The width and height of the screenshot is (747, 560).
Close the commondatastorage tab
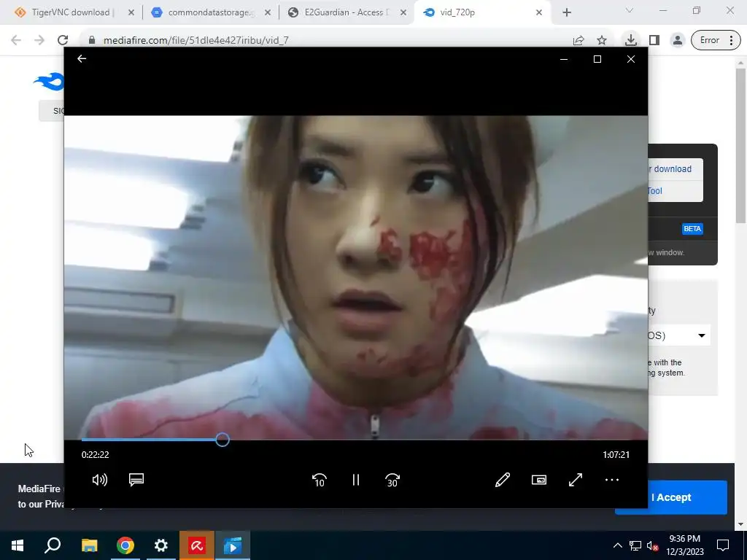point(268,12)
